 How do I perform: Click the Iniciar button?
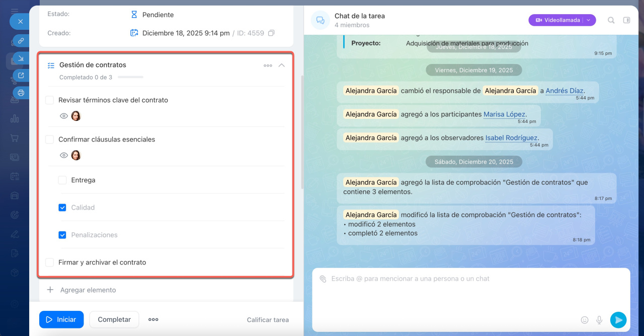pos(61,319)
